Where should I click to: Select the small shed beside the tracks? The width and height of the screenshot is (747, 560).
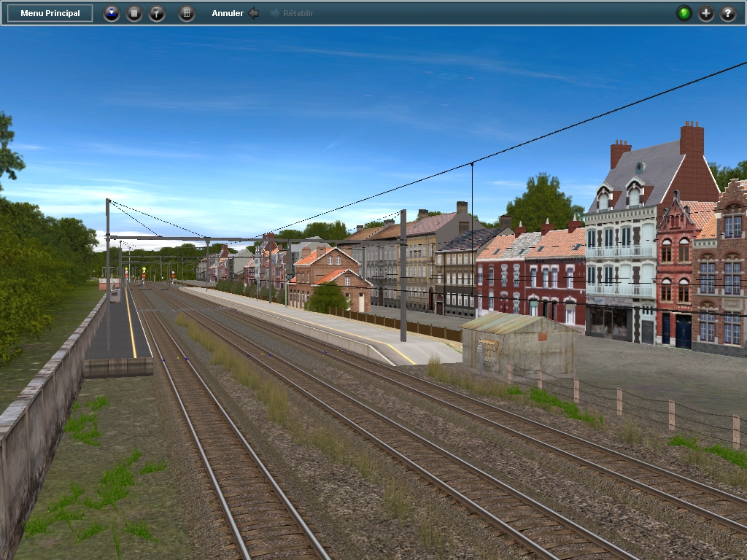click(x=519, y=344)
